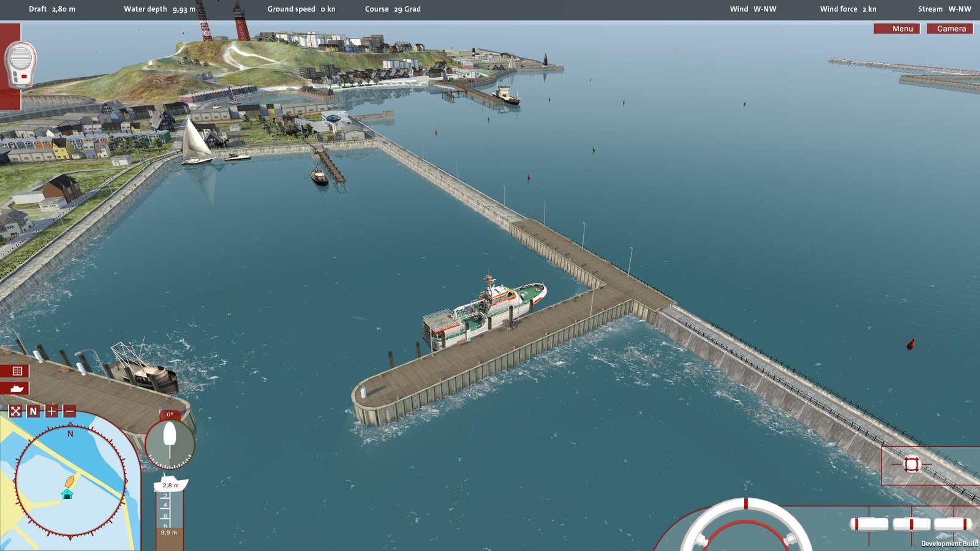The width and height of the screenshot is (980, 551).
Task: Zoom out on the minimap
Action: click(x=69, y=412)
